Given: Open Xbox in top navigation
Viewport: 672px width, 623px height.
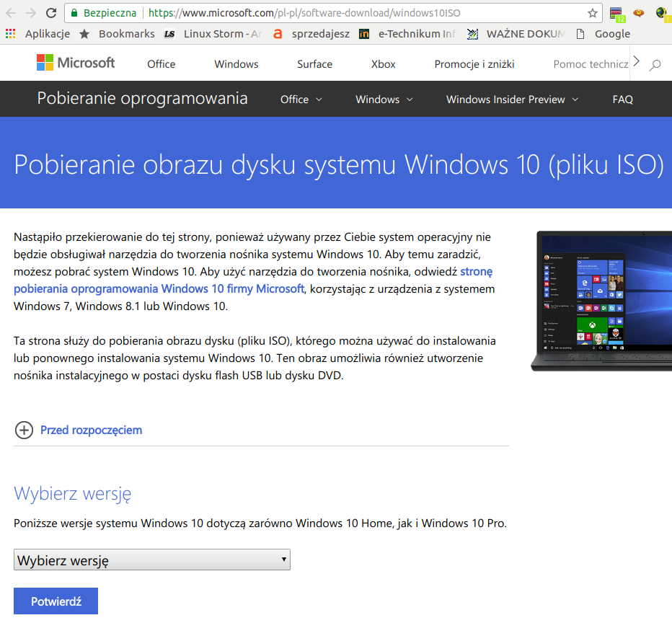Looking at the screenshot, I should (x=383, y=64).
